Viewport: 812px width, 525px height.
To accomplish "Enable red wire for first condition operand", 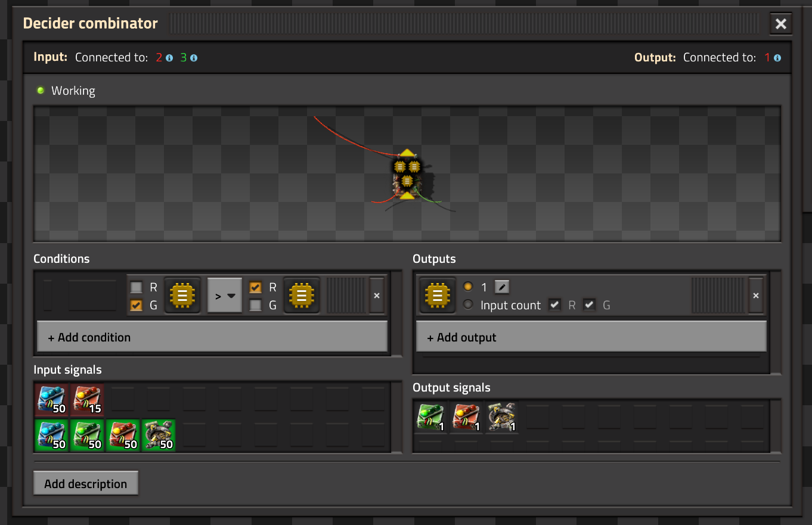I will point(137,287).
